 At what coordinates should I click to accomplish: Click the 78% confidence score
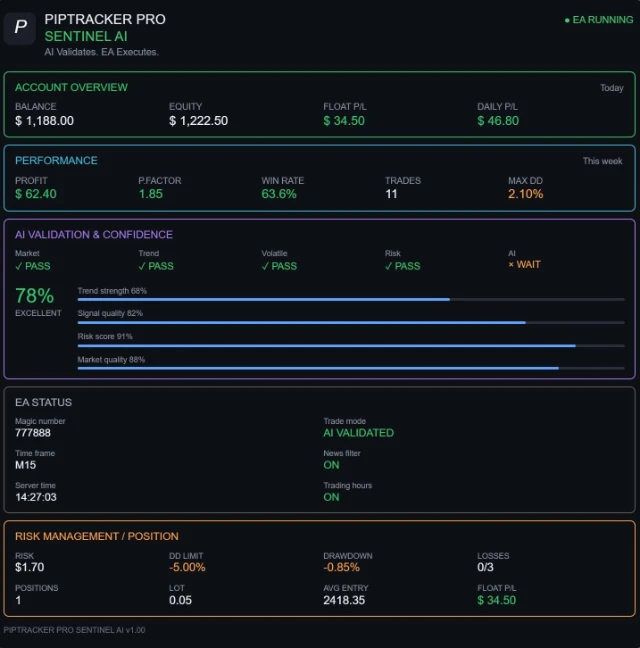click(x=35, y=296)
